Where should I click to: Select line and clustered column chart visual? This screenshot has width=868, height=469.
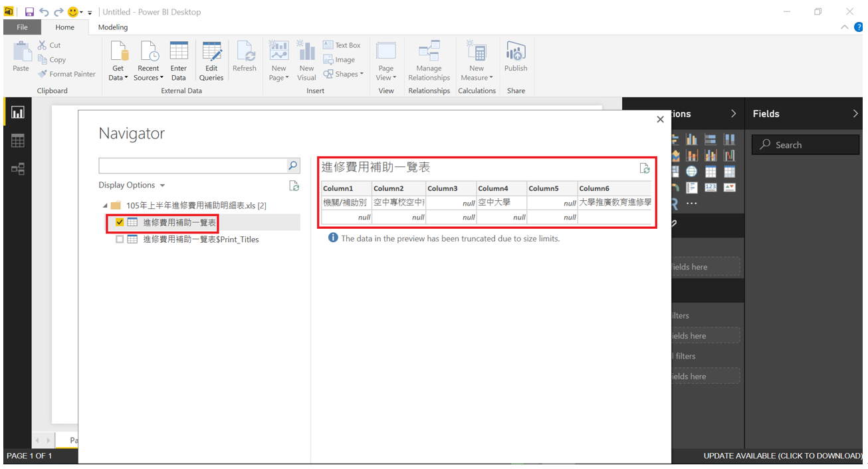(710, 156)
